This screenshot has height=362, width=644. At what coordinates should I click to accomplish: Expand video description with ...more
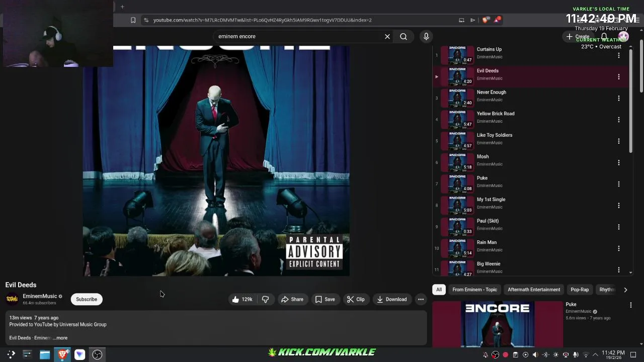coord(60,338)
